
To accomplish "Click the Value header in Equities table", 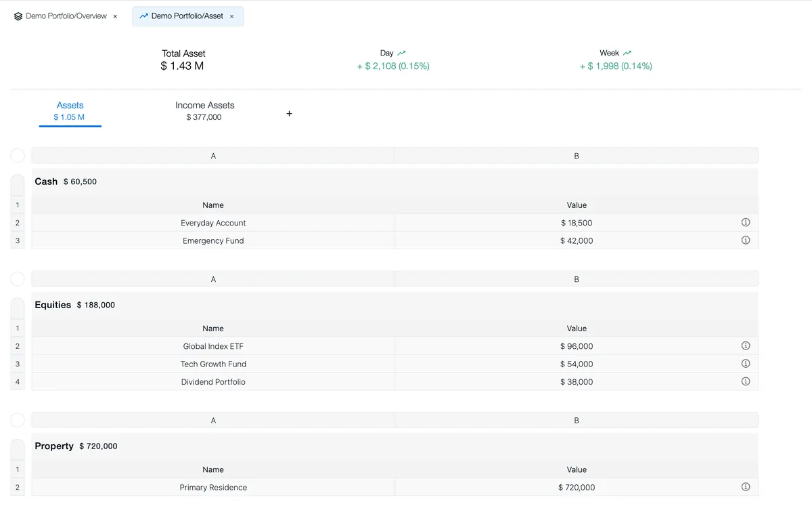I will coord(577,329).
